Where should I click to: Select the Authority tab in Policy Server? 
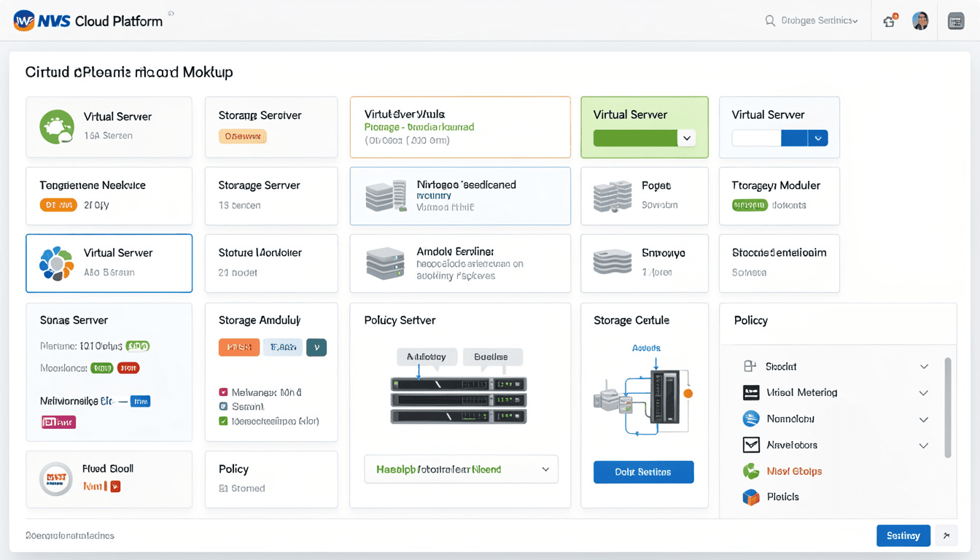point(427,357)
